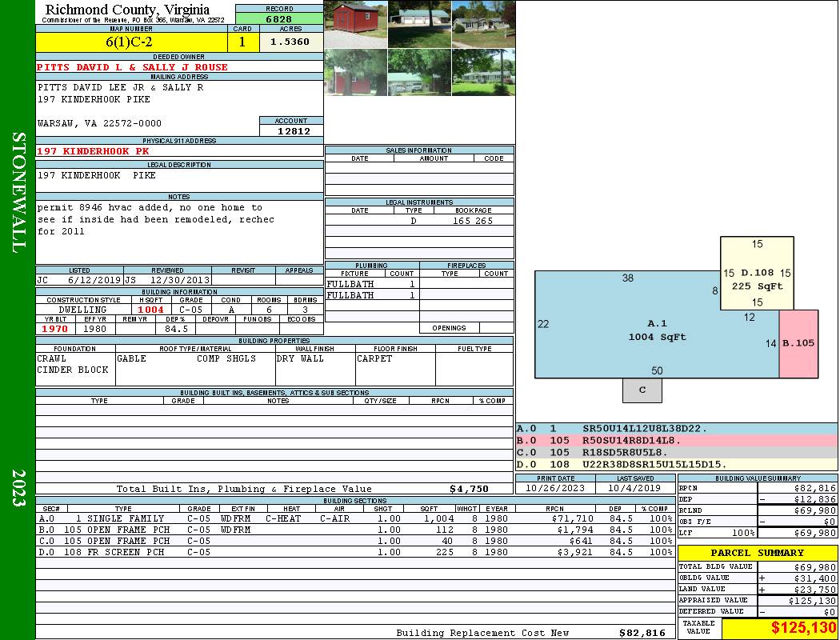840x640 pixels.
Task: Open the red shed behind tree photo
Action: click(356, 72)
